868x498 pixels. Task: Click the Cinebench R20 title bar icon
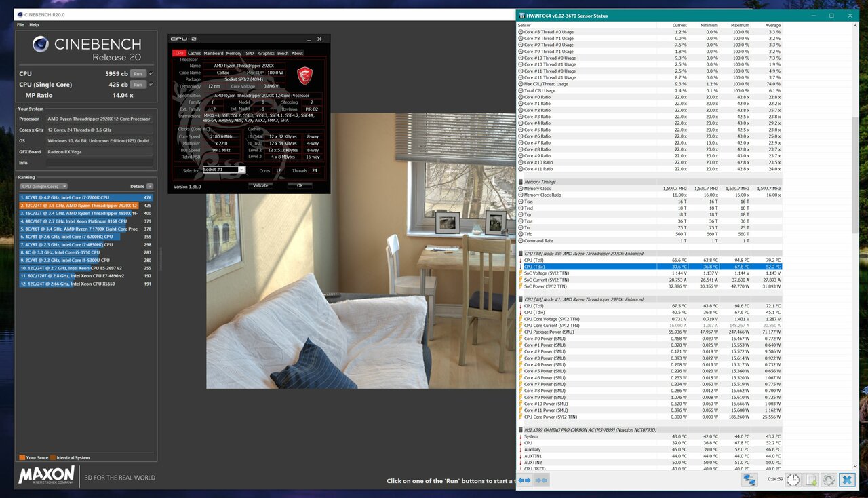pos(19,14)
